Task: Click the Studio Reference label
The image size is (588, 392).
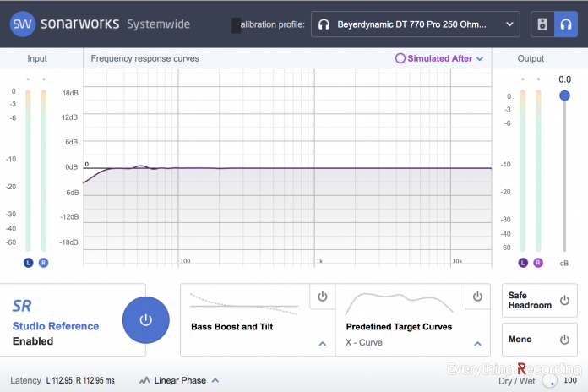Action: point(56,326)
